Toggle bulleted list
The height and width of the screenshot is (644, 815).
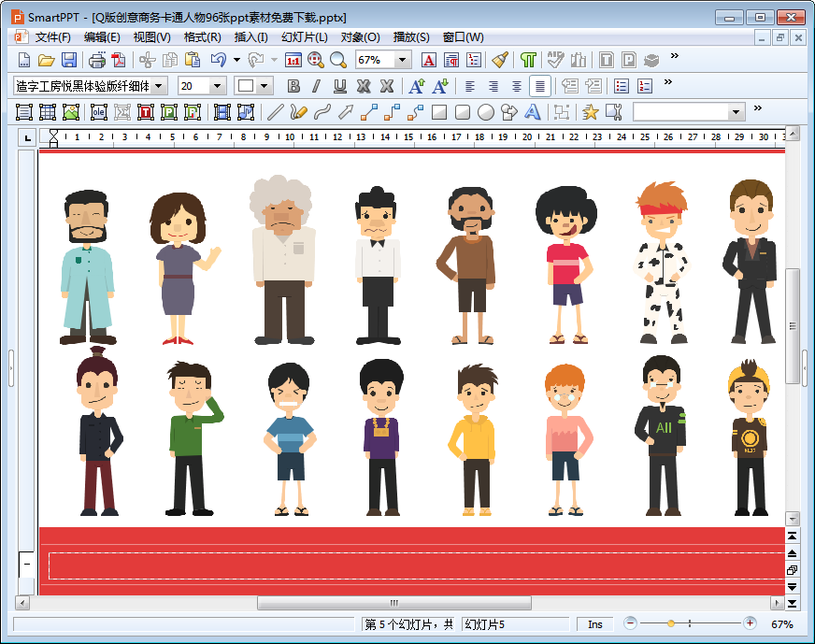[622, 86]
